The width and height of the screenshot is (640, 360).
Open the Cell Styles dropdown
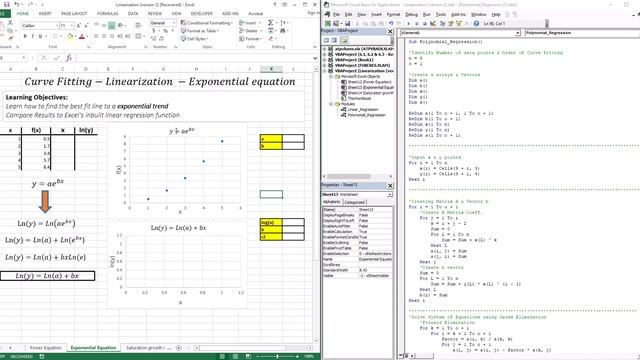(194, 39)
